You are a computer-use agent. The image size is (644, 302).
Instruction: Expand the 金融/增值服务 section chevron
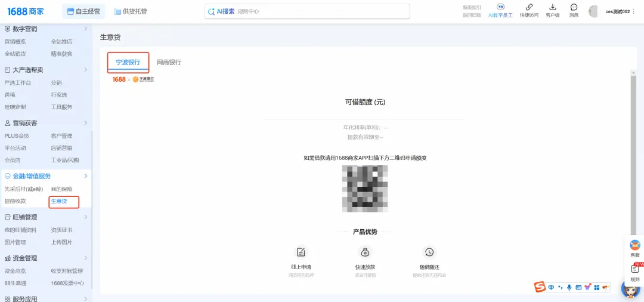(85, 176)
